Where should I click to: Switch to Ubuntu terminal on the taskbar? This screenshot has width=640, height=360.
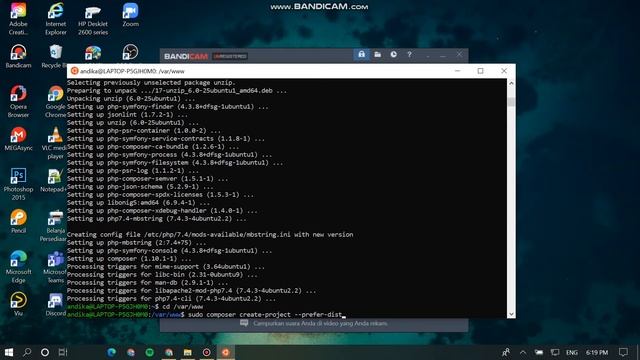coord(226,352)
